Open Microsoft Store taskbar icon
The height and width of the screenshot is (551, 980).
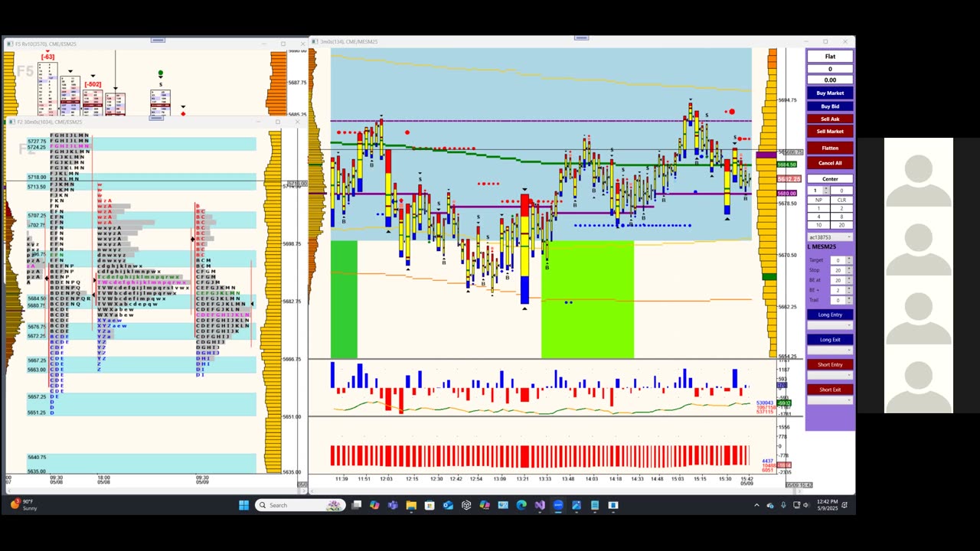click(430, 505)
